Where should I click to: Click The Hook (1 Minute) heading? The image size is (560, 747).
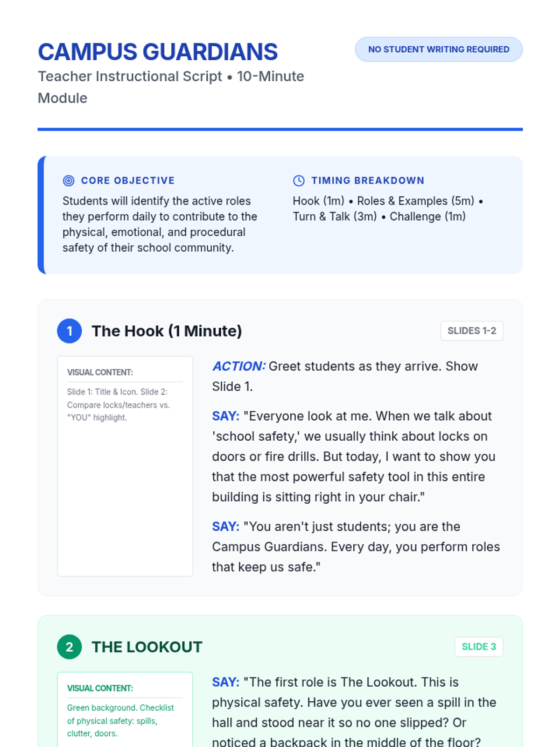coord(167,331)
